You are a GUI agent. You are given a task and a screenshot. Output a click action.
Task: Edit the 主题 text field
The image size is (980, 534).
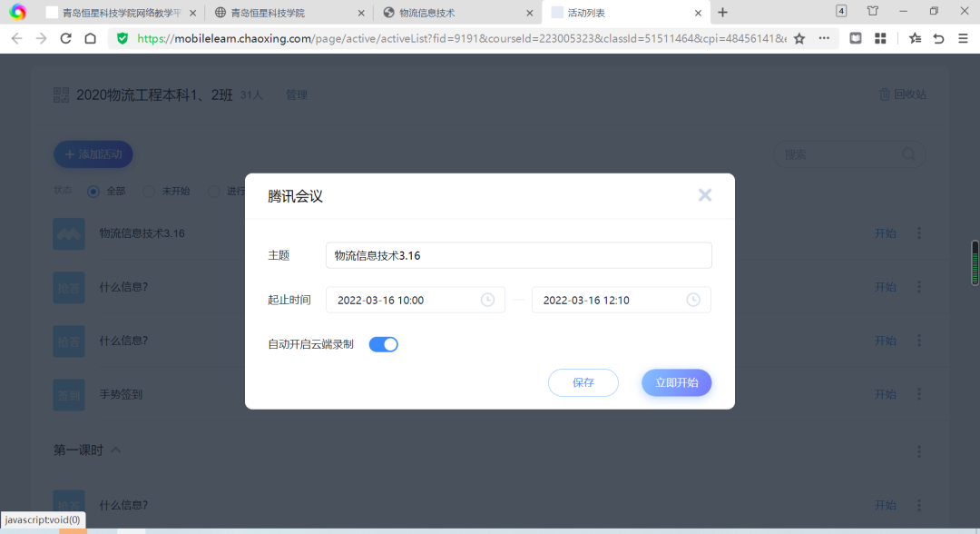518,255
